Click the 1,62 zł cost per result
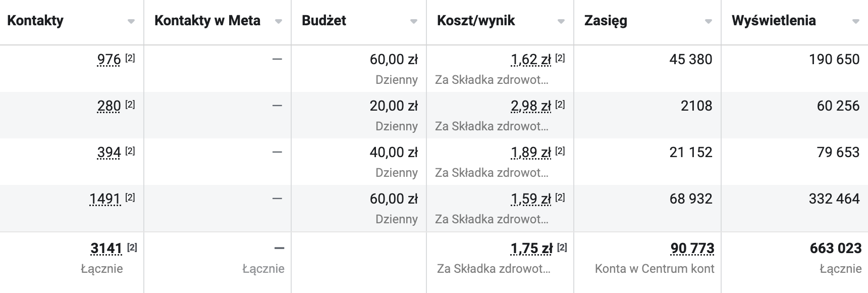868x293 pixels. tap(531, 60)
